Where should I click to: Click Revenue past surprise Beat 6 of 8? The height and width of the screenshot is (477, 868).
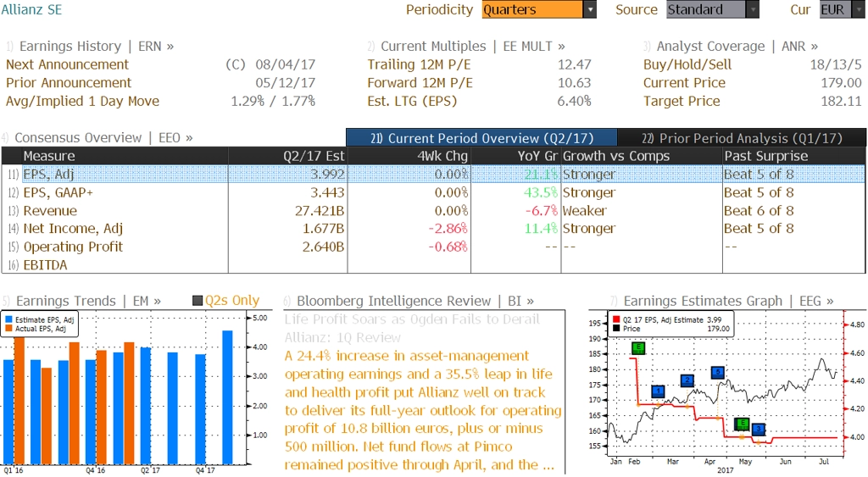point(759,211)
